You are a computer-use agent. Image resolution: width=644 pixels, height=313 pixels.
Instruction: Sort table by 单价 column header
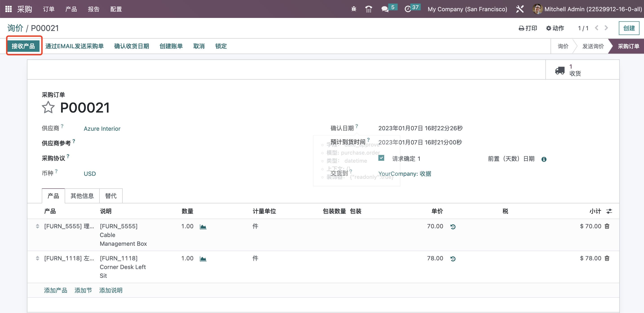point(437,211)
